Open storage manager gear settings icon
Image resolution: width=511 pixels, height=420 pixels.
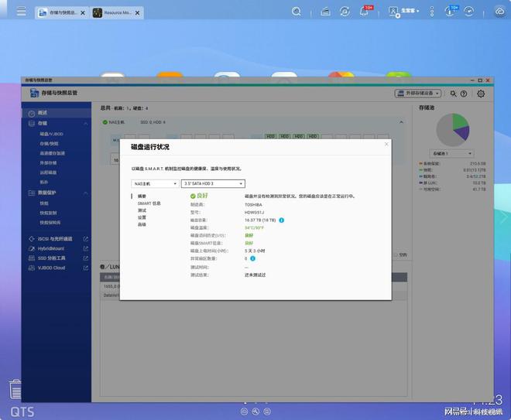(x=481, y=94)
